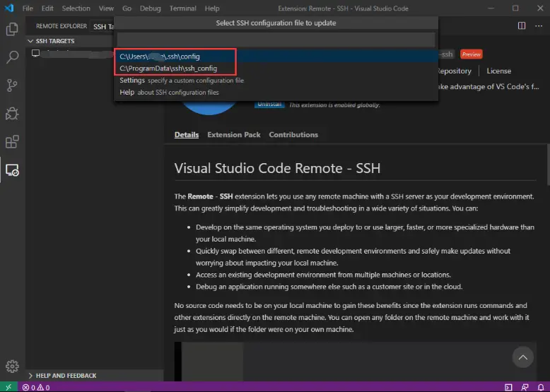
Task: Open the View menu
Action: pos(106,8)
